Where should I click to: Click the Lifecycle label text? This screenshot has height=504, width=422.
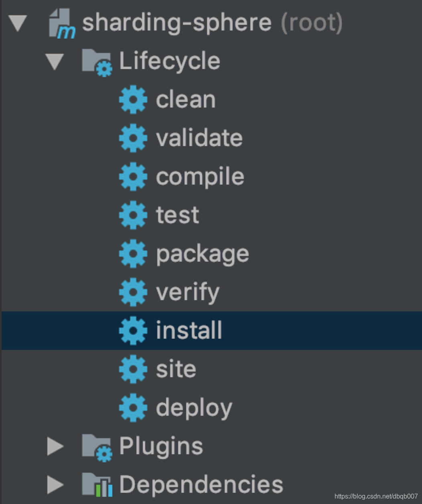click(x=170, y=62)
